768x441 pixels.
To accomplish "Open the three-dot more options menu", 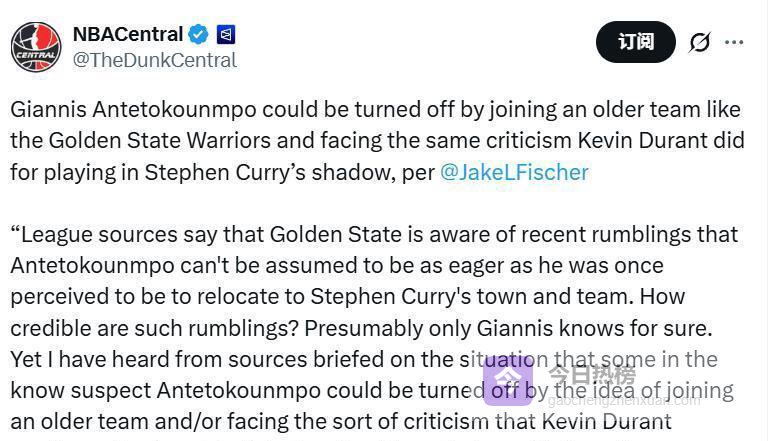I will point(734,42).
